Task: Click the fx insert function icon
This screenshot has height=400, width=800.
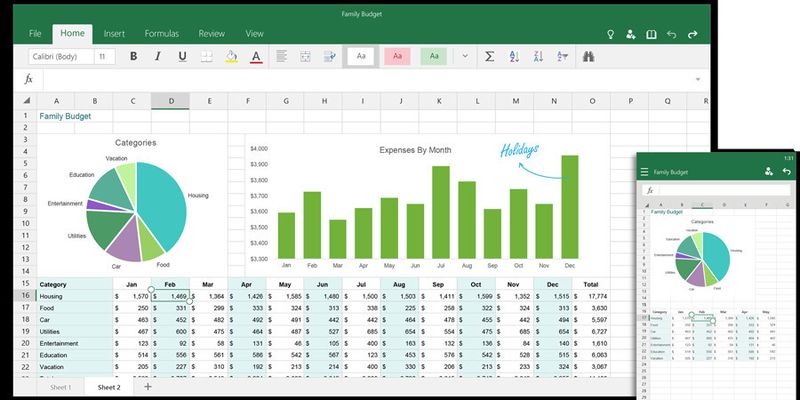Action: coord(29,79)
